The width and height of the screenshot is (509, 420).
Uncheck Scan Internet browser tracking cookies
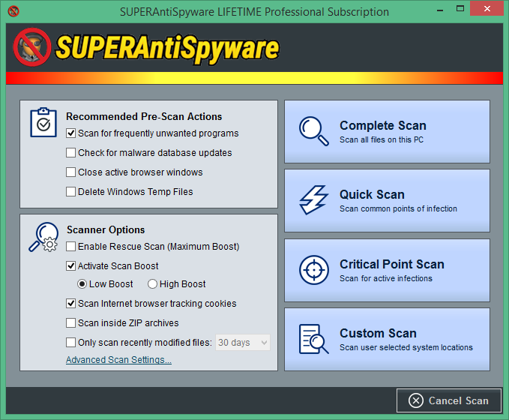point(70,304)
